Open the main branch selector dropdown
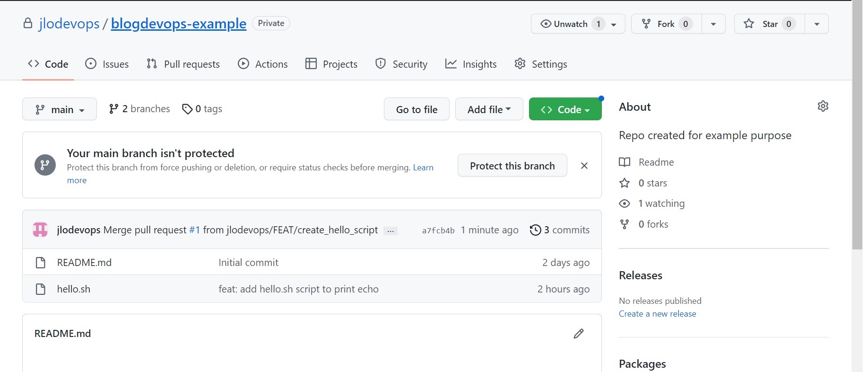Viewport: 868px width, 372px height. (60, 109)
